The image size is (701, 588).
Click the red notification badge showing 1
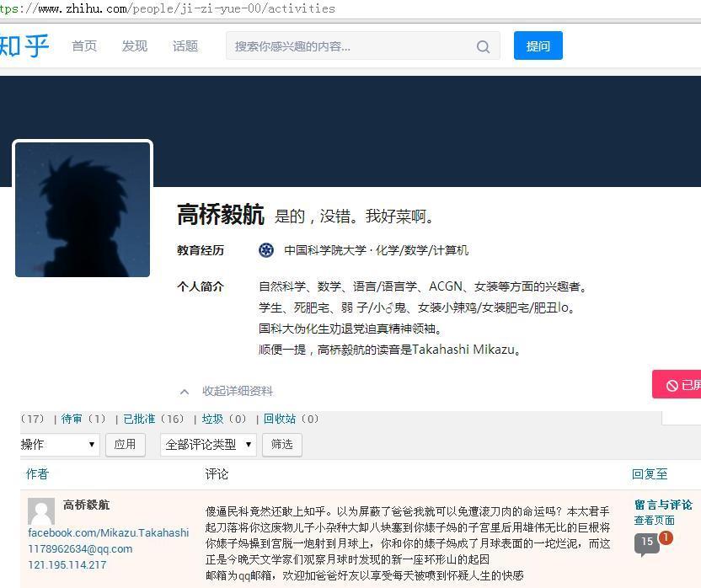coord(665,537)
